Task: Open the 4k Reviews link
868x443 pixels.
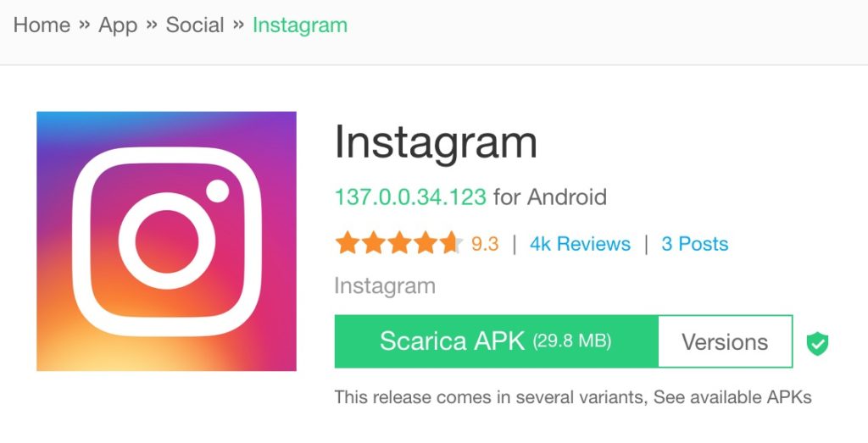Action: click(x=580, y=244)
